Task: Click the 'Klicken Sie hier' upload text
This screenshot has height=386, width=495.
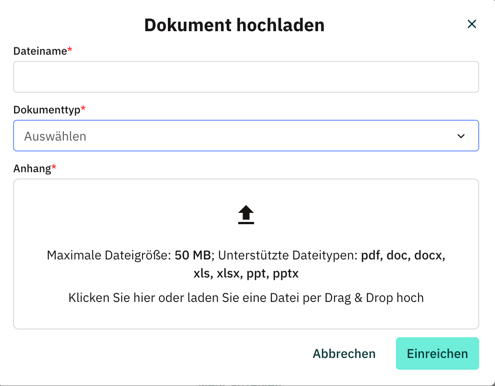Action: (x=246, y=298)
